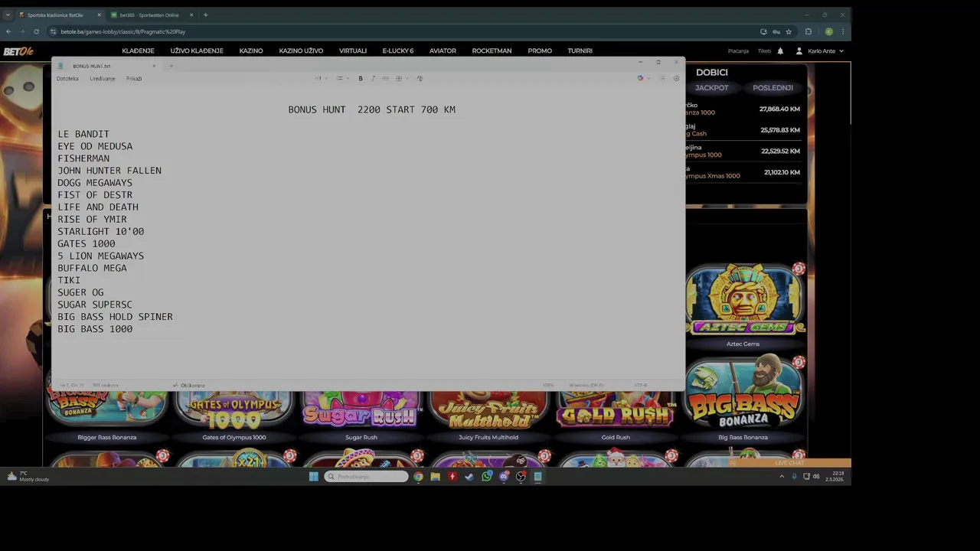Open Big Bass Bonanza game thumbnail
Screen dimensions: 980x551
[x=743, y=394]
